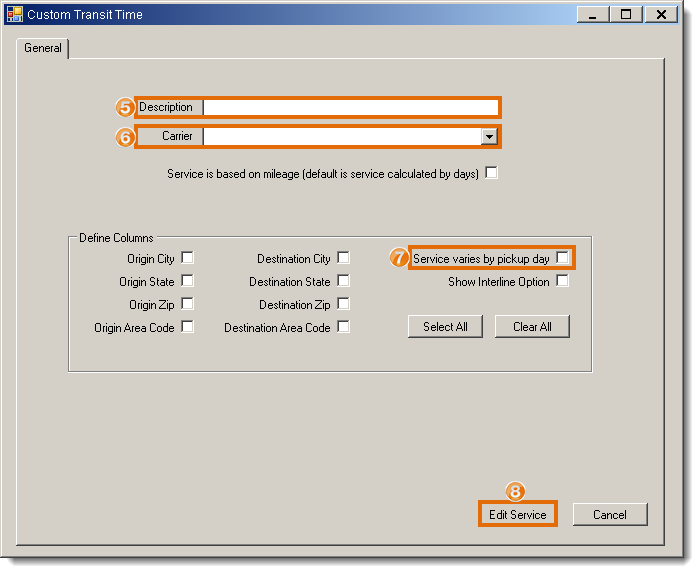
Task: Click into the Description text field
Action: pyautogui.click(x=350, y=107)
